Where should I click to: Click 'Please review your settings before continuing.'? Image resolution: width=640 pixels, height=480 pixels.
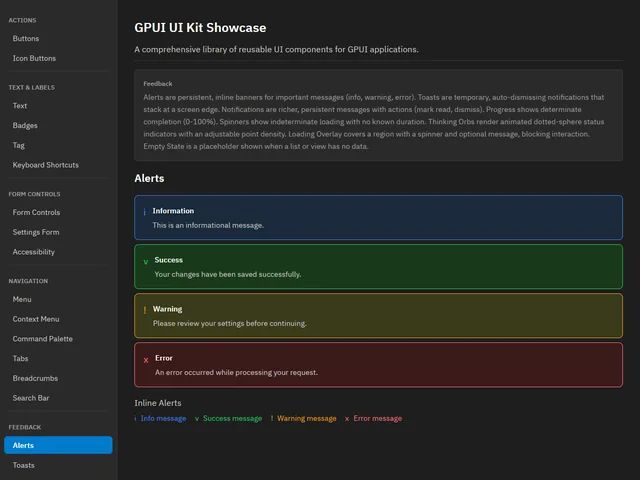tap(230, 323)
